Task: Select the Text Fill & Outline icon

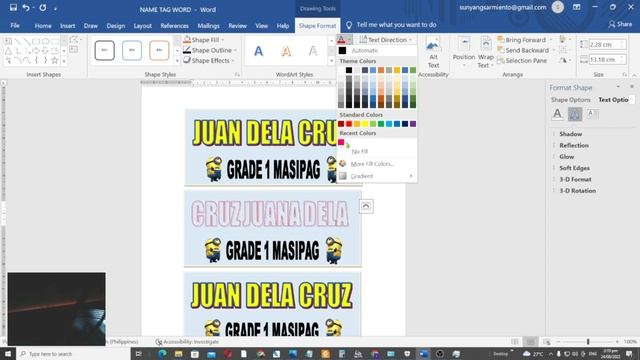Action: pyautogui.click(x=557, y=114)
